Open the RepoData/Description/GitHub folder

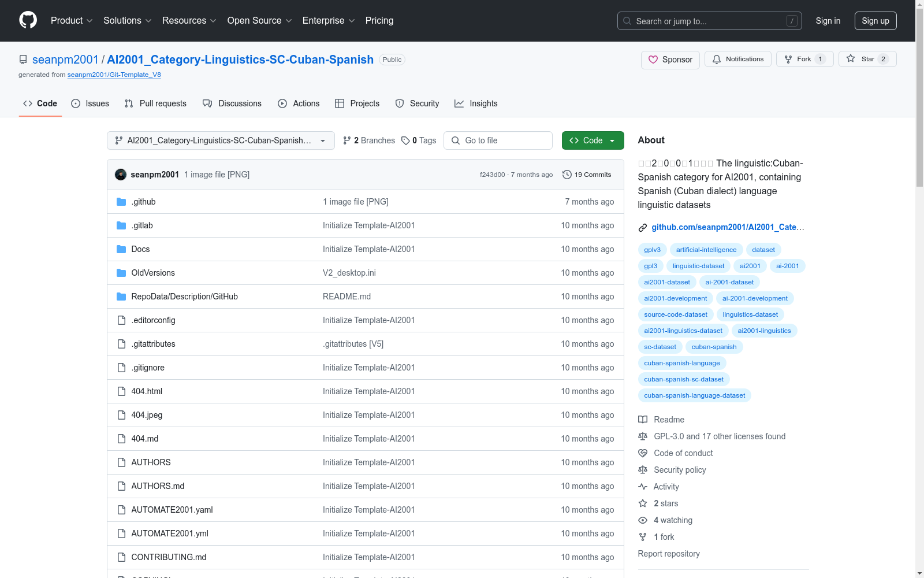click(185, 297)
